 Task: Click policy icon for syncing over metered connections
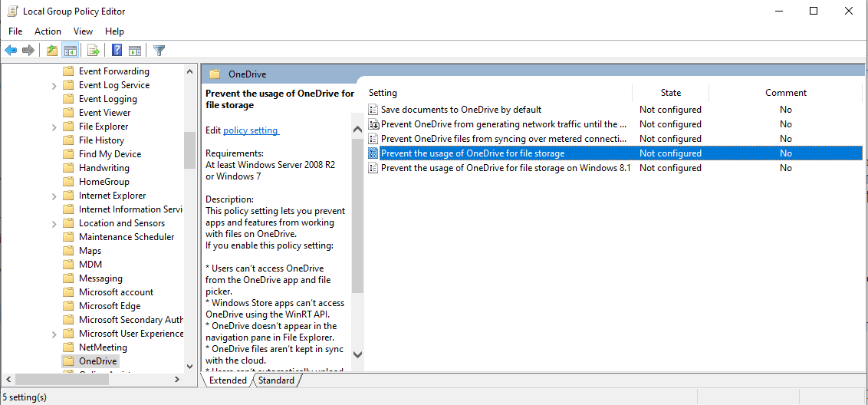tap(373, 139)
